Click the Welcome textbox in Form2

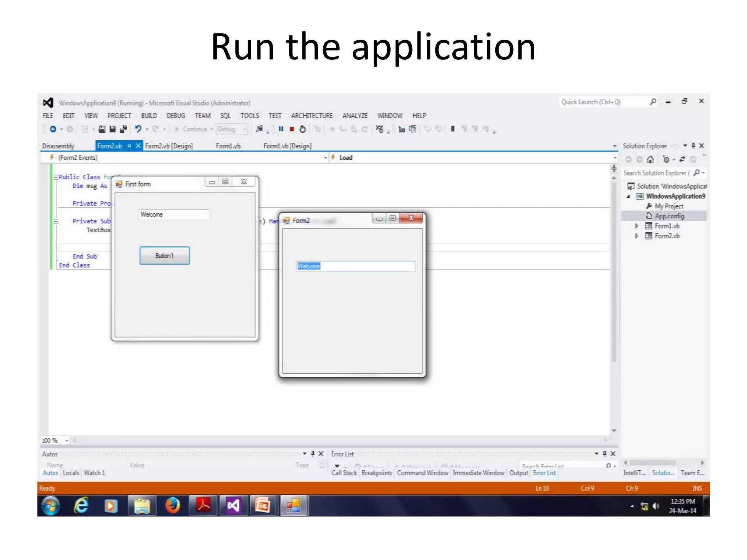click(x=355, y=266)
